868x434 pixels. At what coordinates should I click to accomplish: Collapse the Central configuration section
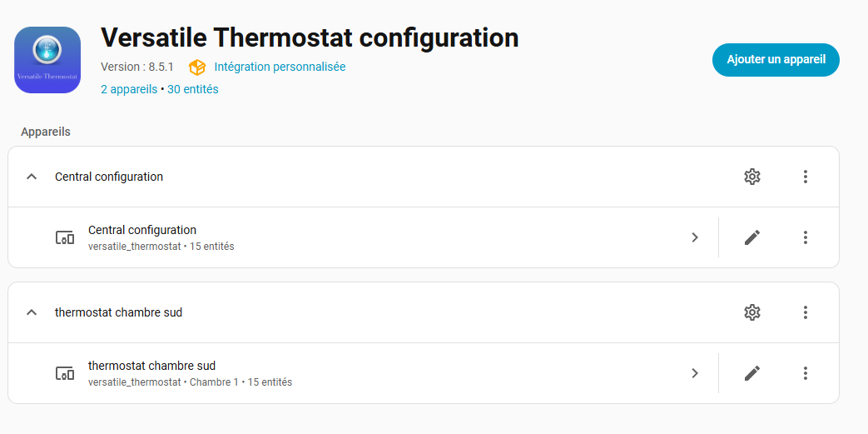32,177
